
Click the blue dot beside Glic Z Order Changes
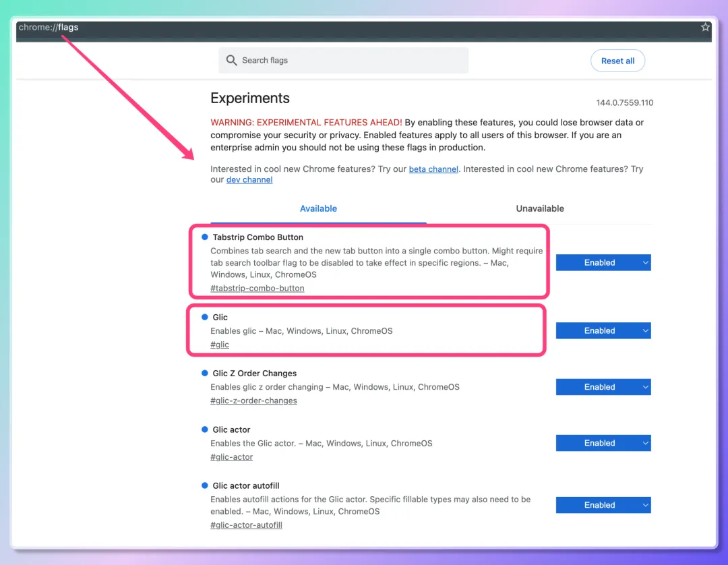[205, 373]
